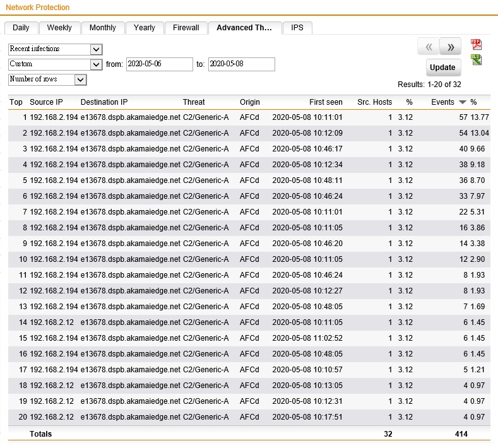Edit the from date field

point(160,64)
